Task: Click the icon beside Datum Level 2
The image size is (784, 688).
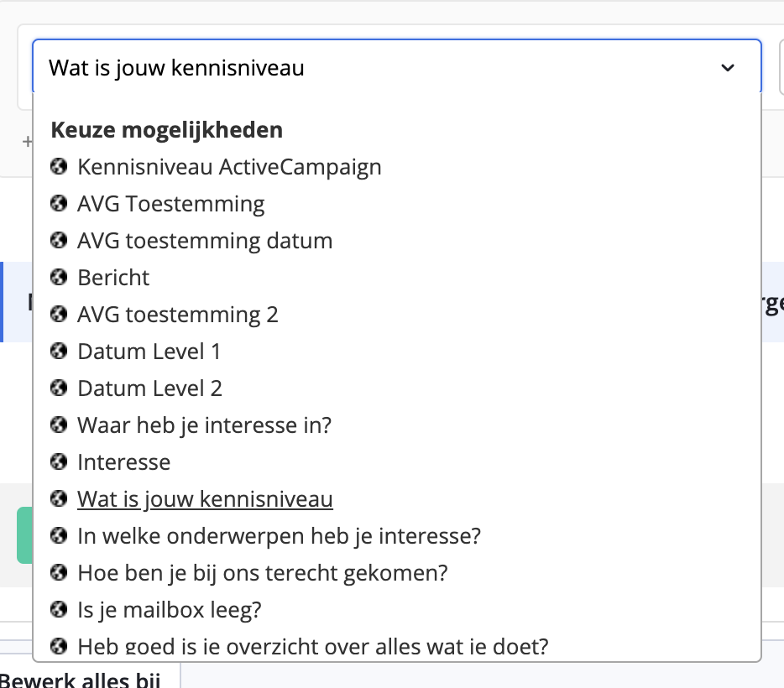Action: pyautogui.click(x=59, y=388)
